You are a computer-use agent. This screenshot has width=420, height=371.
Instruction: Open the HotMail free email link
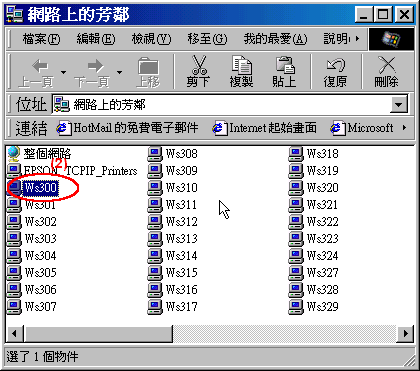[127, 128]
